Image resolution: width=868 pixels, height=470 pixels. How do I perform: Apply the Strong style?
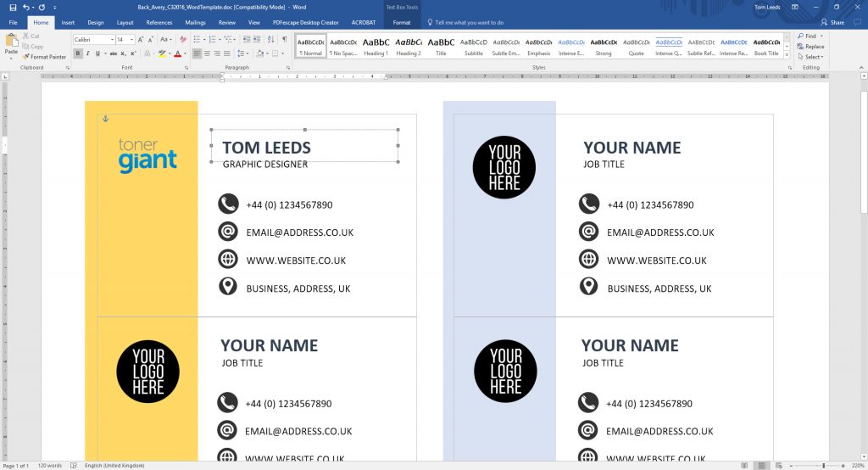coord(604,46)
